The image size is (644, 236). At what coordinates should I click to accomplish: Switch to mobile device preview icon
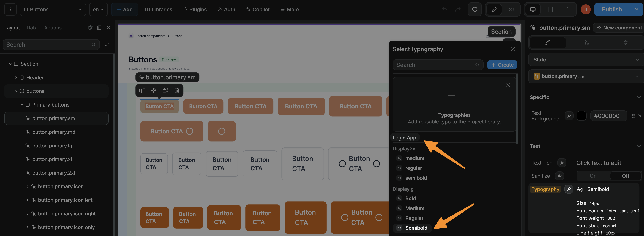pyautogui.click(x=567, y=10)
